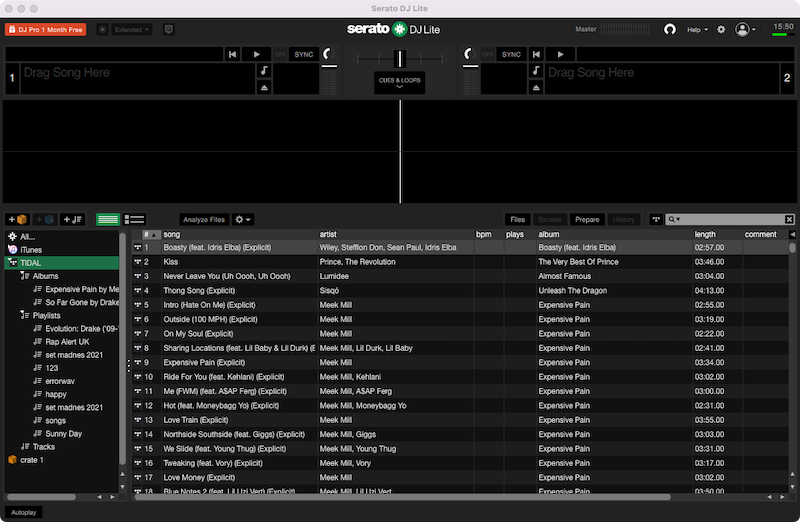Viewport: 800px width, 522px height.
Task: Click the add playlist icon
Action: [72, 219]
